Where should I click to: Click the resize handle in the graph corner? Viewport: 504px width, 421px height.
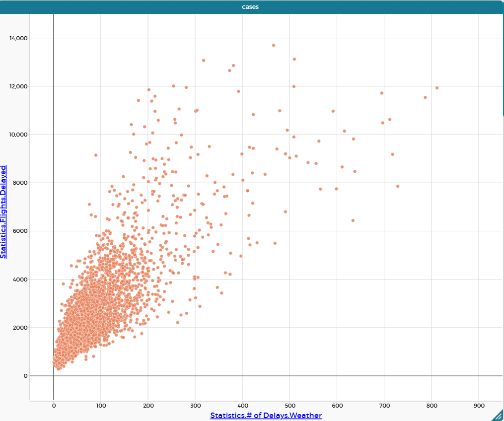(x=498, y=416)
